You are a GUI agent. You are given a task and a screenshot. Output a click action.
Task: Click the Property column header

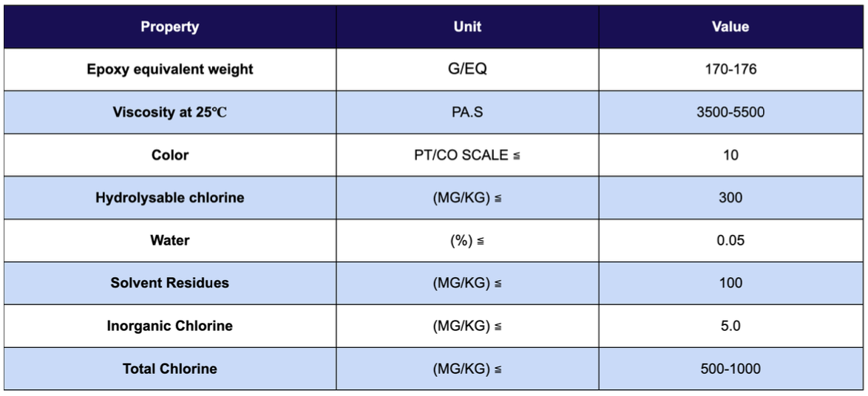click(x=170, y=27)
